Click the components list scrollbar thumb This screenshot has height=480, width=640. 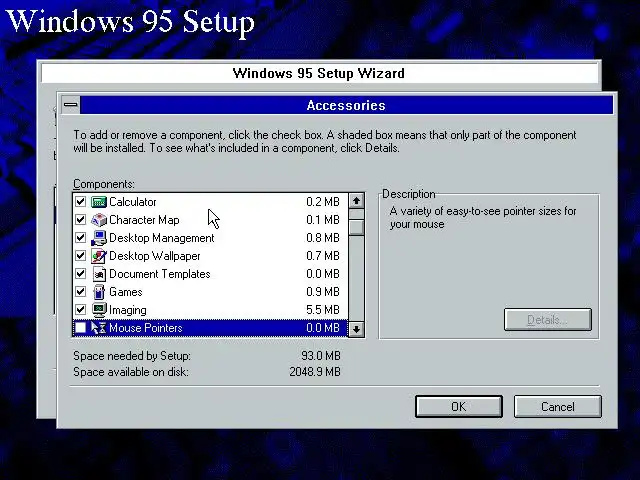(356, 227)
